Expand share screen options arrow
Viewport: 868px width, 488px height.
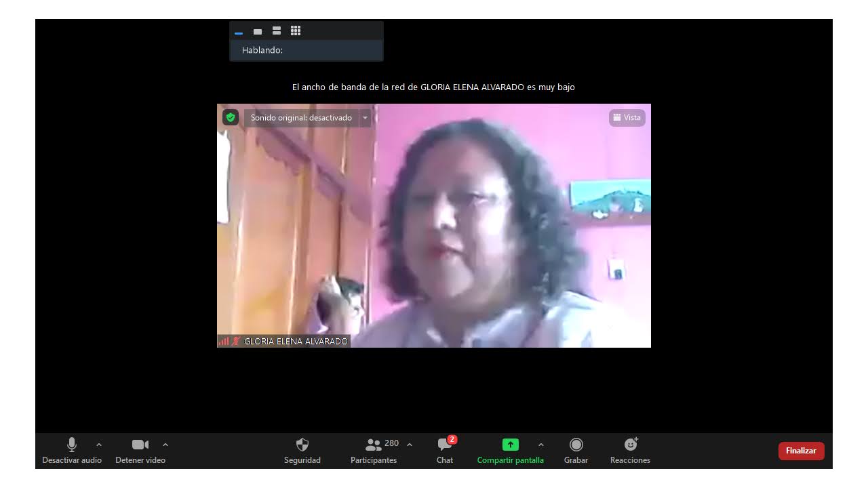(540, 445)
